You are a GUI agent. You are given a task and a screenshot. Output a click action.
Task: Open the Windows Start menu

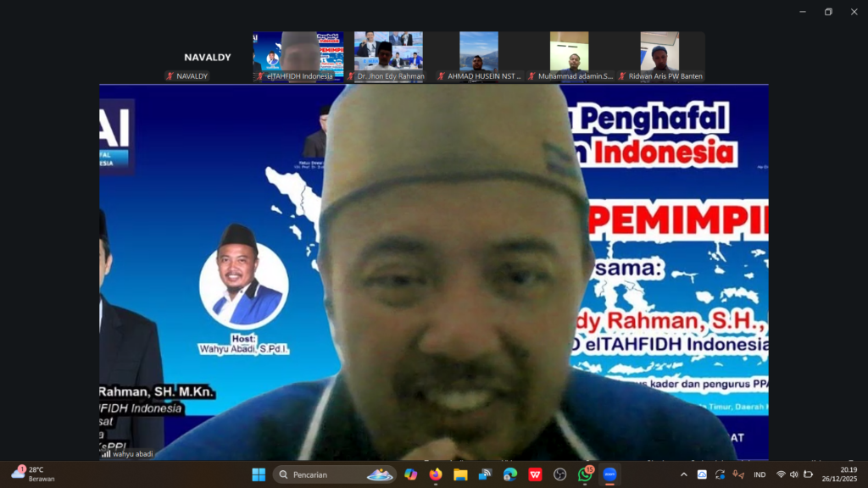click(259, 474)
